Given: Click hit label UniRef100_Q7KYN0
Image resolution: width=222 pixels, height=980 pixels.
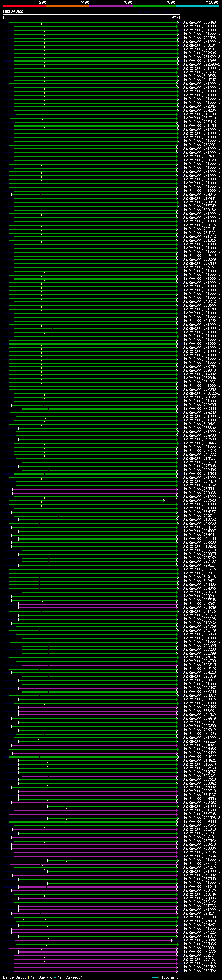Looking at the screenshot, I should coord(199,366).
